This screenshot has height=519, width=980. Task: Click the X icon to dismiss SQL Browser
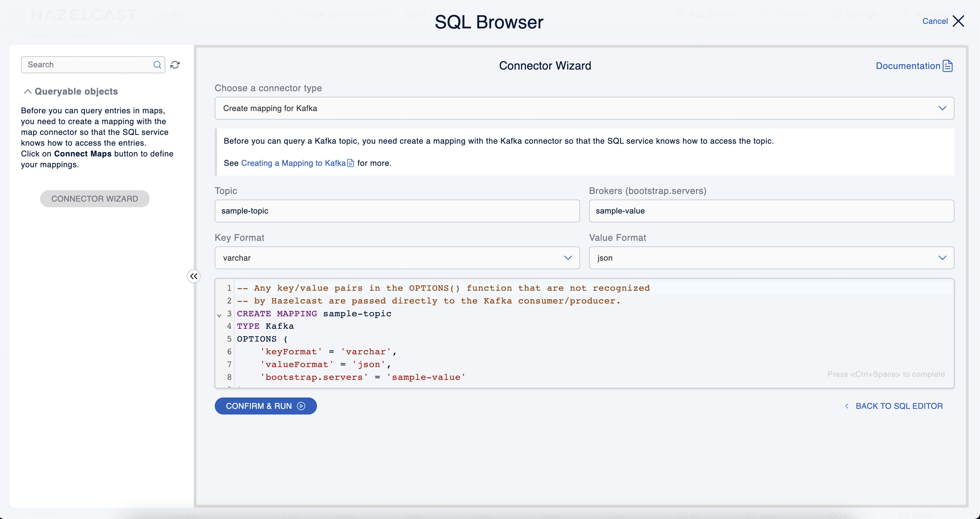point(959,21)
